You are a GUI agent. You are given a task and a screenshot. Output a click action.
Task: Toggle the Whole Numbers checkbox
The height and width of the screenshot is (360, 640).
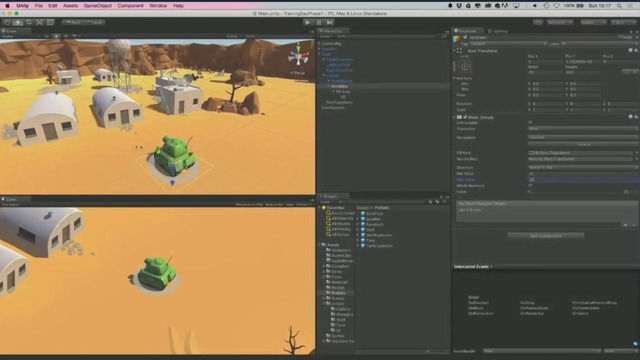point(530,185)
